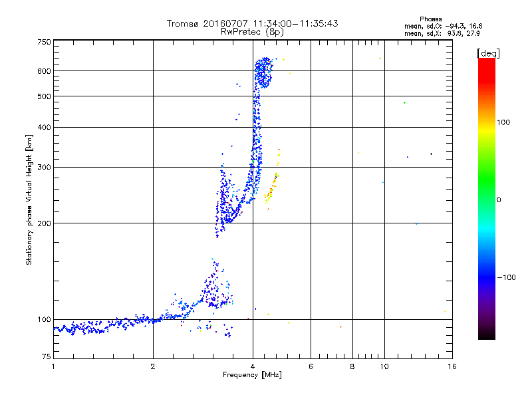Viewport: 532px width, 399px height.
Task: Click the 'RwPretec (8p)' subtitle
Action: (252, 32)
